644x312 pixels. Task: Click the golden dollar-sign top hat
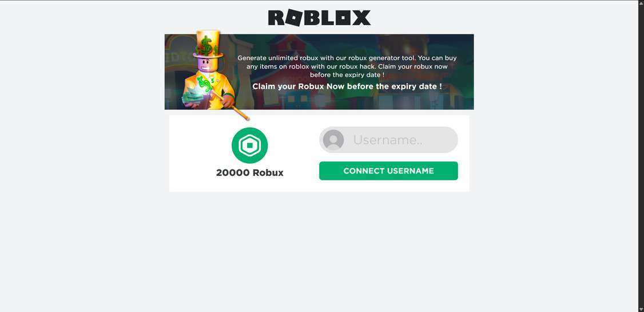208,44
